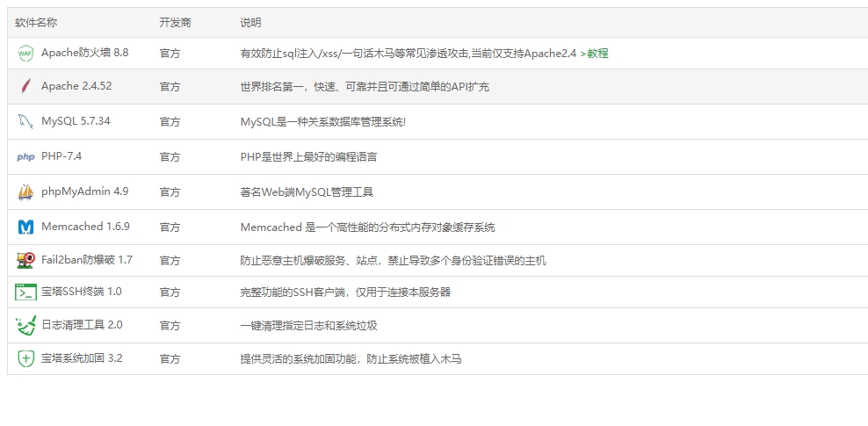Click the 说明 column header
The height and width of the screenshot is (426, 868).
point(250,23)
